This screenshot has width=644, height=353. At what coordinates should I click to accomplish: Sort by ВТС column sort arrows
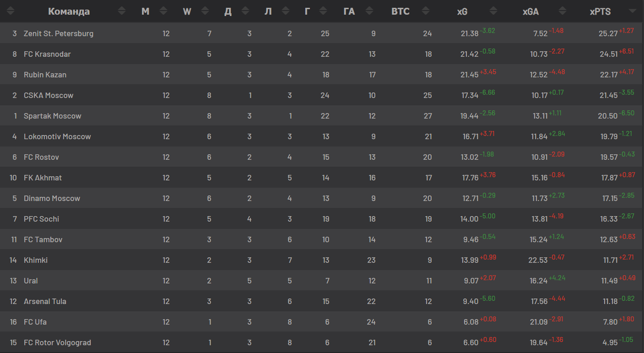[426, 11]
